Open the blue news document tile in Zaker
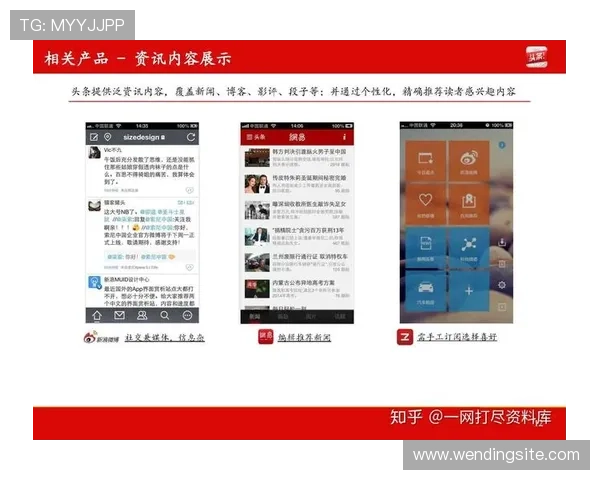600x480 pixels. pyautogui.click(x=426, y=248)
